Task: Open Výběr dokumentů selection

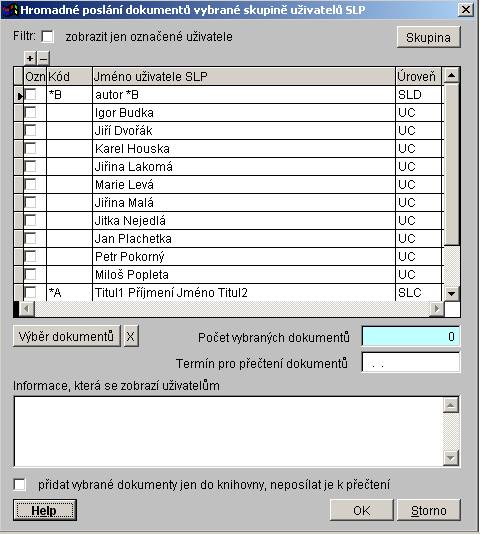Action: (x=67, y=336)
